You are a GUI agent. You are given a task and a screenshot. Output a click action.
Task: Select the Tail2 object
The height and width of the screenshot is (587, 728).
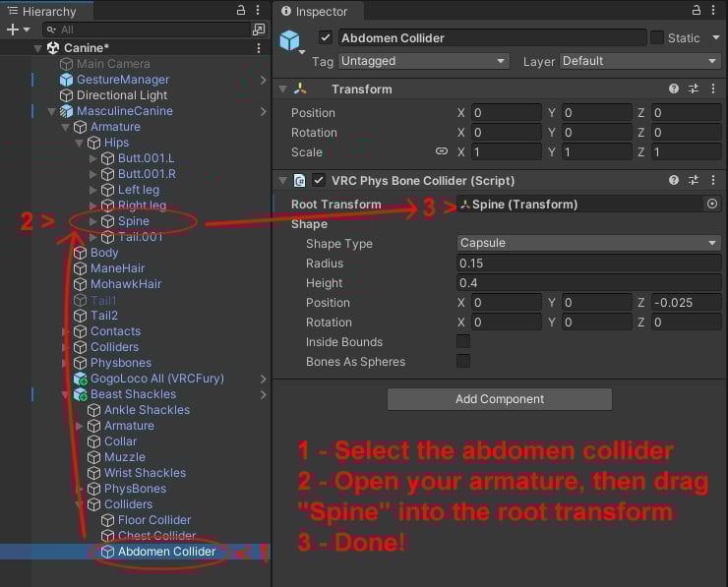(x=104, y=316)
